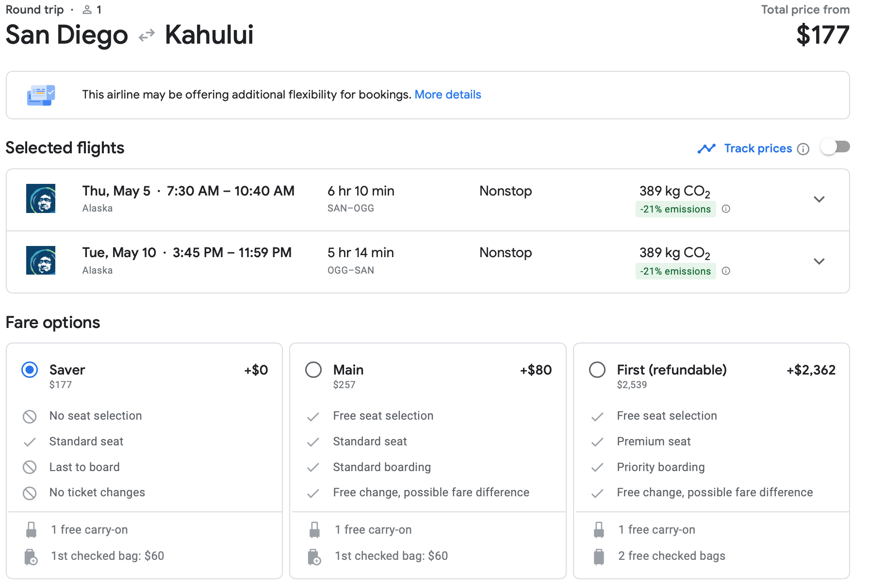Click the passenger count person icon
885x588 pixels.
(87, 10)
